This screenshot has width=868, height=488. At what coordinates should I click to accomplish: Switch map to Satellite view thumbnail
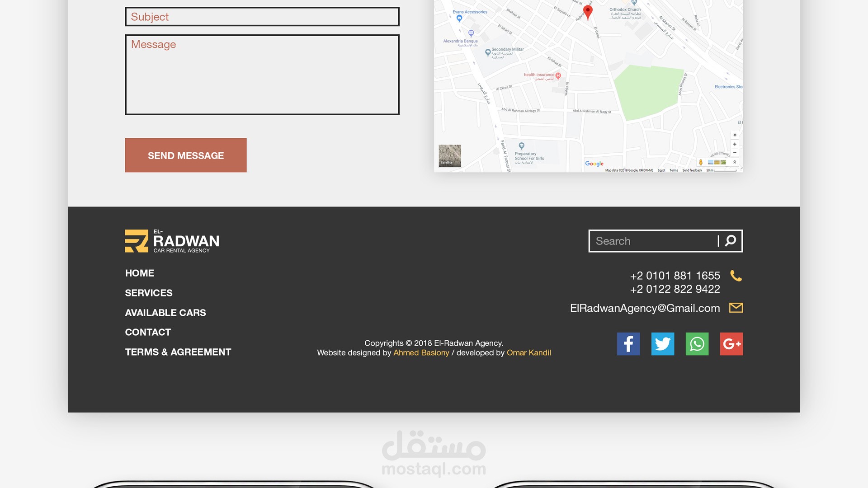coord(449,155)
